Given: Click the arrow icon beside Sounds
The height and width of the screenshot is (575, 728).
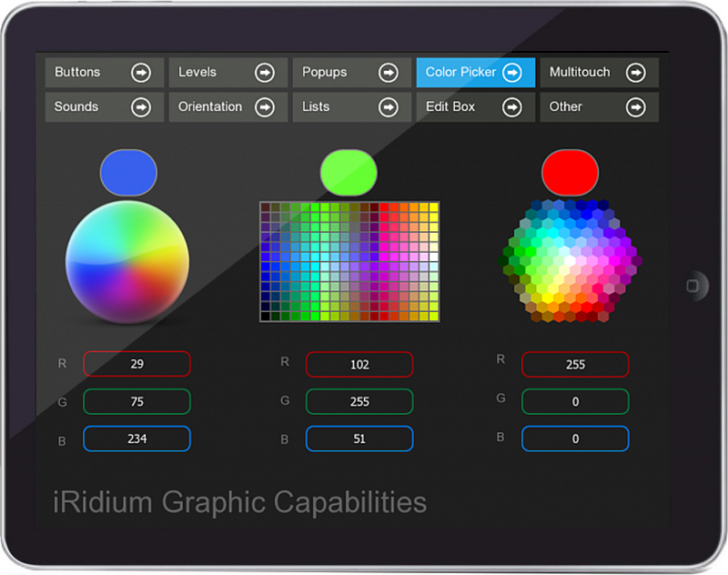Looking at the screenshot, I should 140,107.
